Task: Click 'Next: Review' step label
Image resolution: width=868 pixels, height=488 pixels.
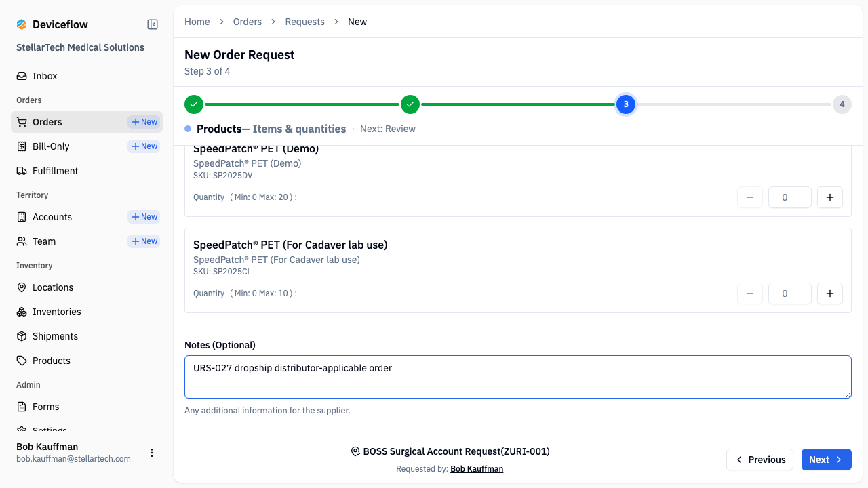Action: 388,129
